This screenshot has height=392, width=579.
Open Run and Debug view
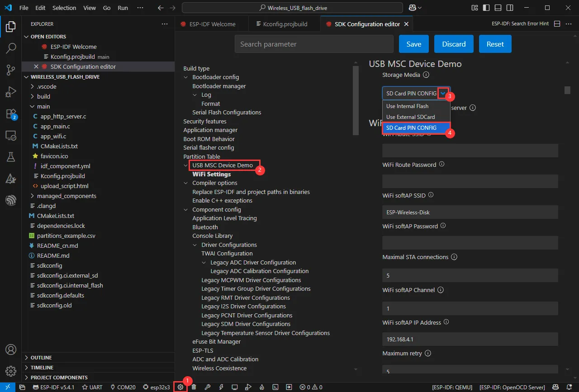click(x=11, y=92)
